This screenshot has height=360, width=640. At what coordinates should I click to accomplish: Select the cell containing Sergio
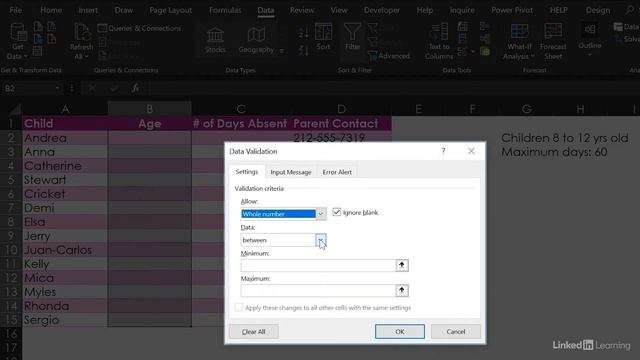(x=65, y=320)
